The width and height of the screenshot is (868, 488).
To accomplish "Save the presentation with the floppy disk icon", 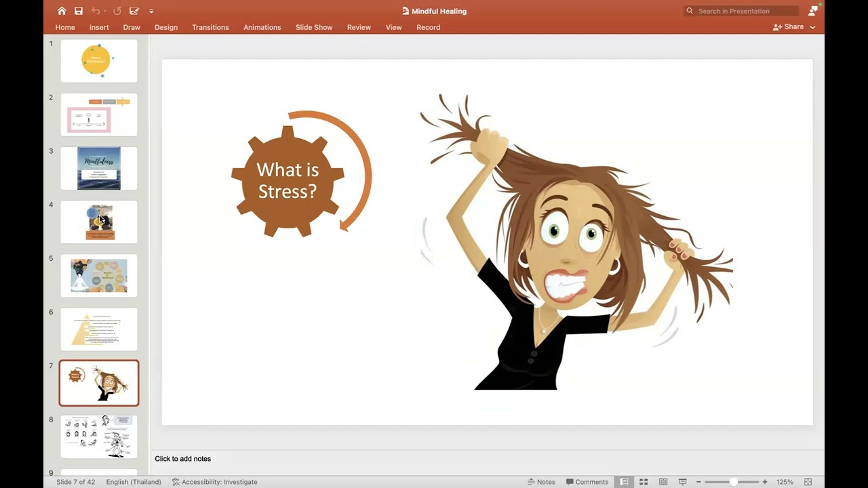I will [79, 11].
